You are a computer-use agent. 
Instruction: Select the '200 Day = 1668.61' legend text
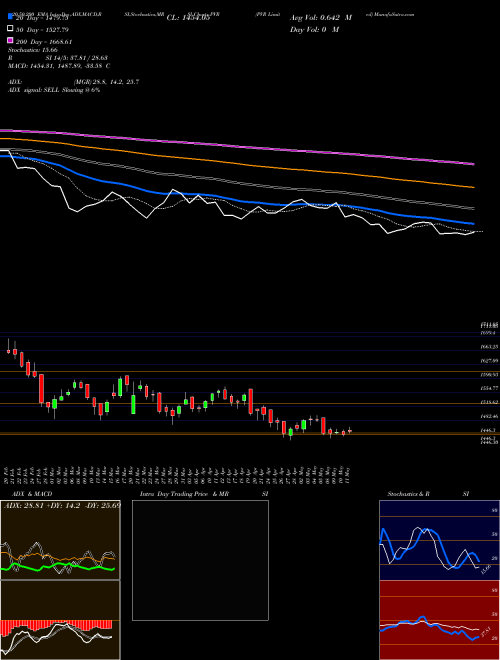[44, 42]
